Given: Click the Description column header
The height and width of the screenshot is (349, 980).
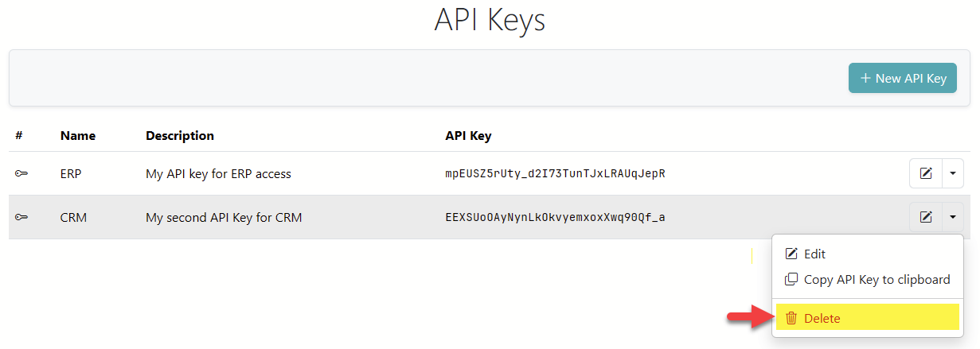Looking at the screenshot, I should click(x=180, y=136).
